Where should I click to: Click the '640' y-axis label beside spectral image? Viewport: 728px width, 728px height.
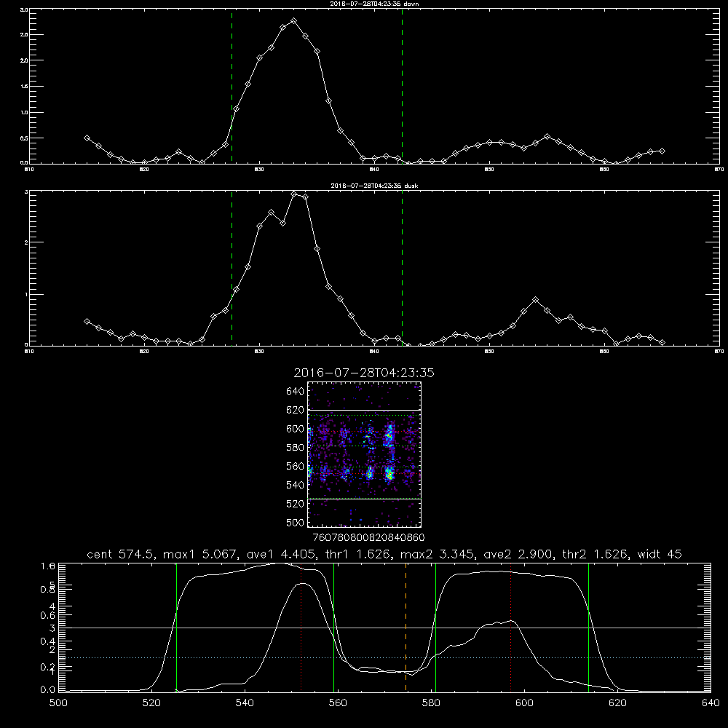tap(296, 391)
